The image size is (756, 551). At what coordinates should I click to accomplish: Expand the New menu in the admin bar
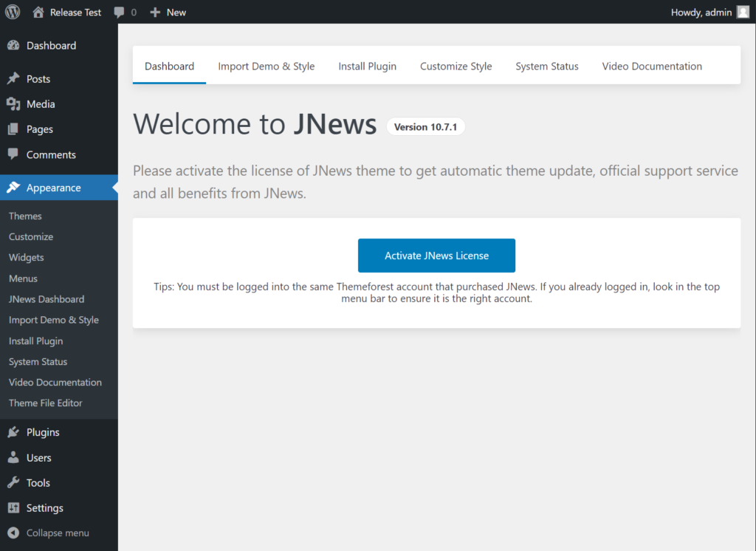pyautogui.click(x=168, y=12)
